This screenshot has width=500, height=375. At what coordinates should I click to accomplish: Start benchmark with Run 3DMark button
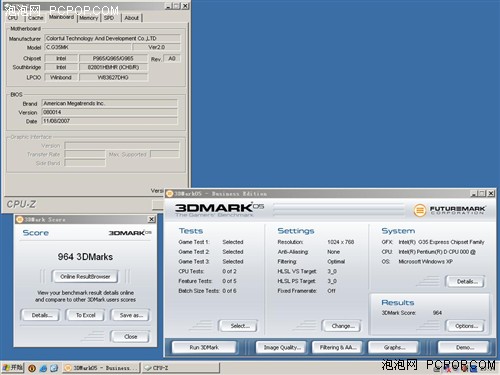[x=204, y=347]
